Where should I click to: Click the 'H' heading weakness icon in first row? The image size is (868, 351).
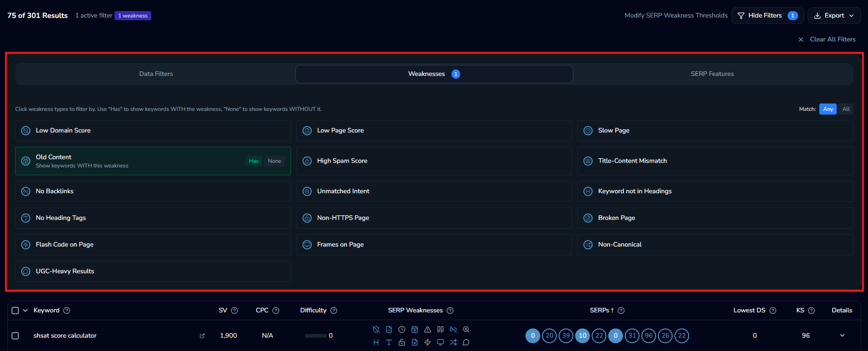point(376,342)
